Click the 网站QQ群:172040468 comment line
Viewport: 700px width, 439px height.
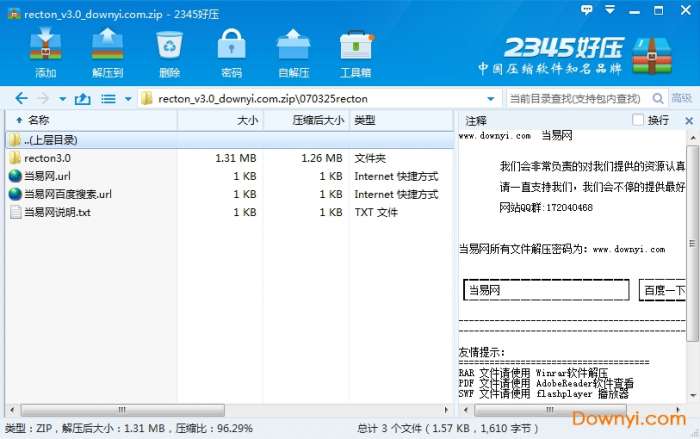pyautogui.click(x=546, y=207)
